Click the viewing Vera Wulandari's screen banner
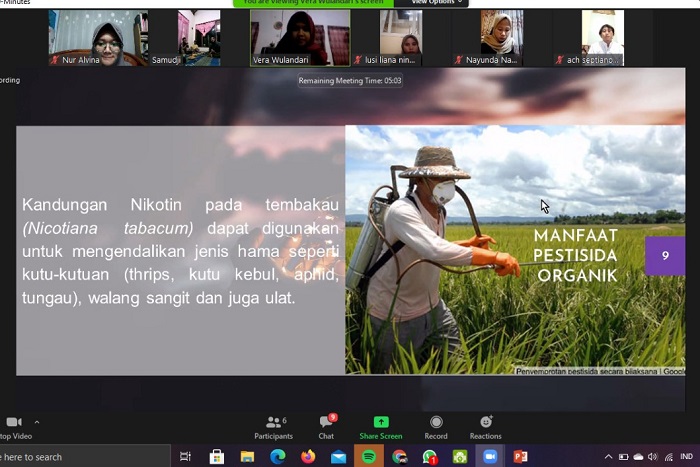 pyautogui.click(x=313, y=3)
